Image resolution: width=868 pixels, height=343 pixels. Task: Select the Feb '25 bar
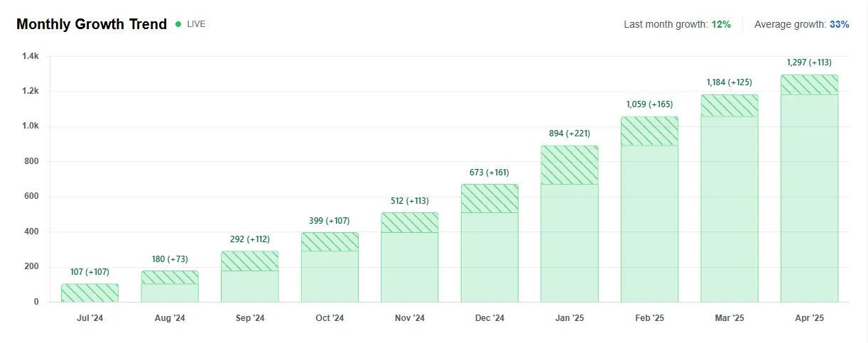[649, 209]
